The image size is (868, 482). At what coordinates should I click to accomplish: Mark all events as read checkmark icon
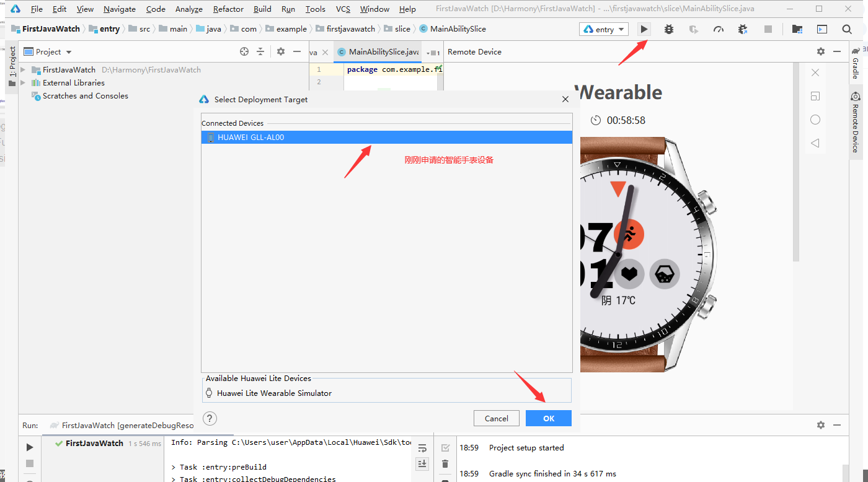click(445, 448)
